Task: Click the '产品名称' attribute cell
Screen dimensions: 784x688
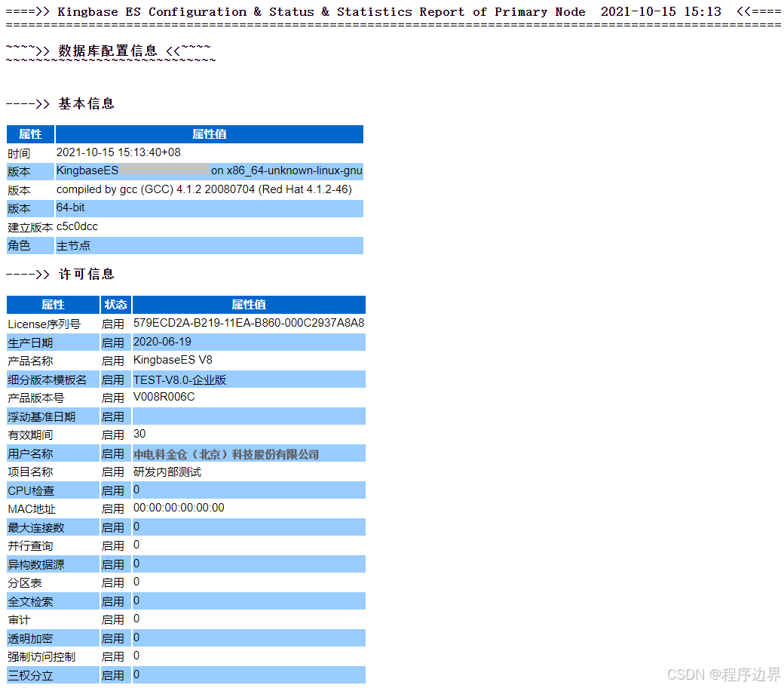Action: click(x=53, y=361)
